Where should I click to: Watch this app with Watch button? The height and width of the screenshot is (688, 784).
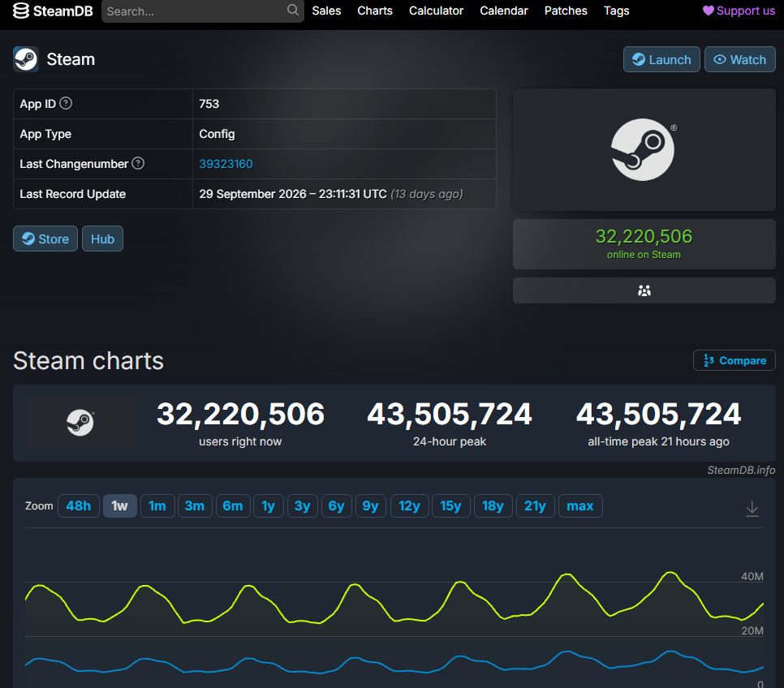740,59
